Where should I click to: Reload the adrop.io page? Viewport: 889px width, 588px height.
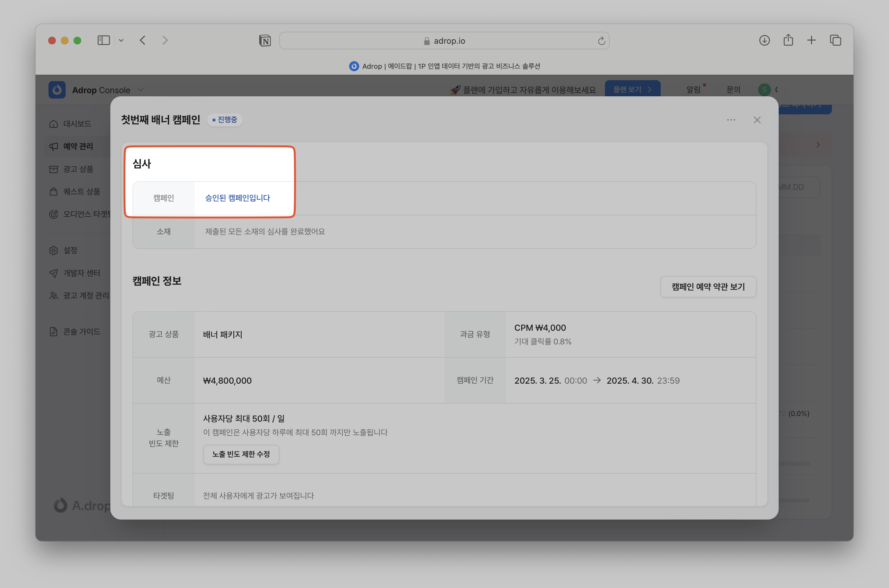(x=601, y=41)
